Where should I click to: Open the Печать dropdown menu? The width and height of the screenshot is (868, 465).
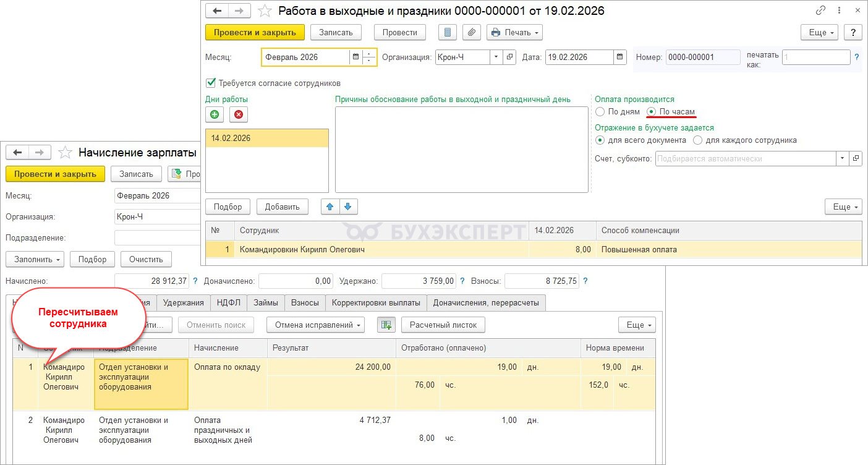tap(514, 32)
